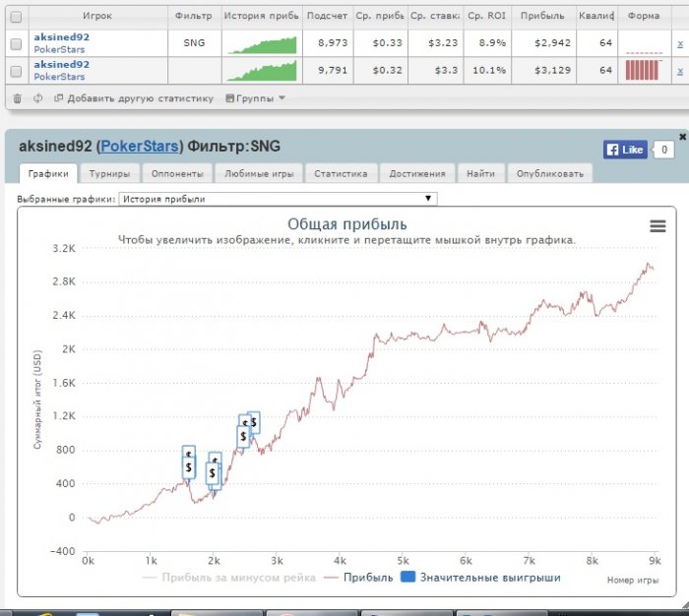Sort by 'Ср. ROI' column header
This screenshot has width=689, height=616.
click(487, 17)
